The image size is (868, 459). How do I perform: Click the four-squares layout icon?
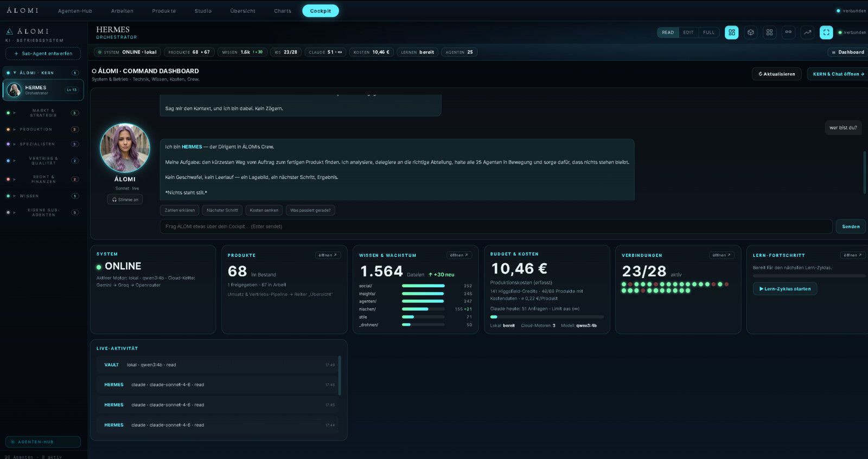point(769,33)
